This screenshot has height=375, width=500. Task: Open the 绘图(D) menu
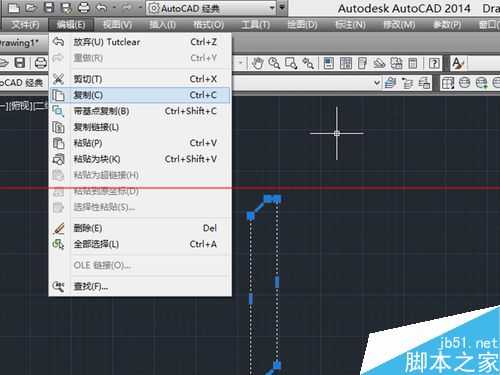pos(302,25)
